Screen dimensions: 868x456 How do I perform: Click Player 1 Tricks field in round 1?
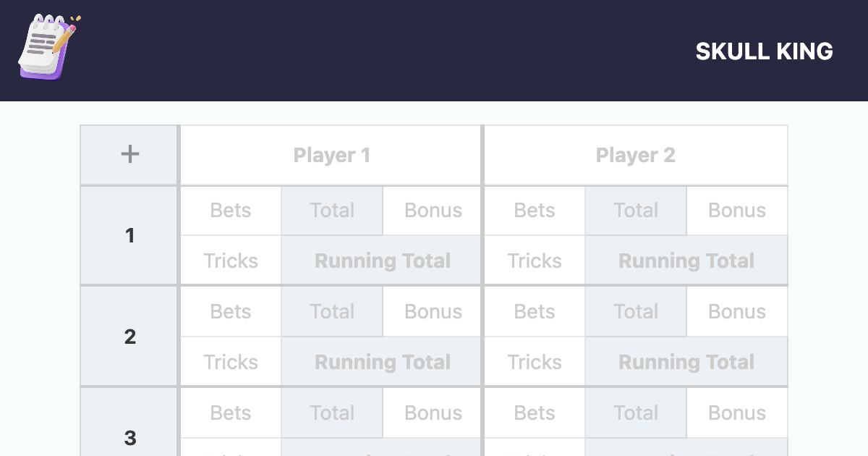tap(231, 261)
